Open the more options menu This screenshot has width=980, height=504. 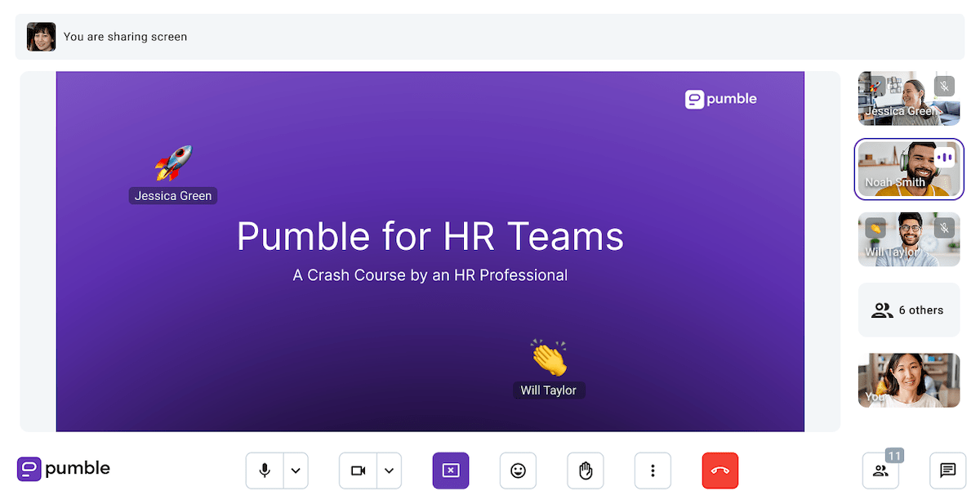(x=653, y=471)
